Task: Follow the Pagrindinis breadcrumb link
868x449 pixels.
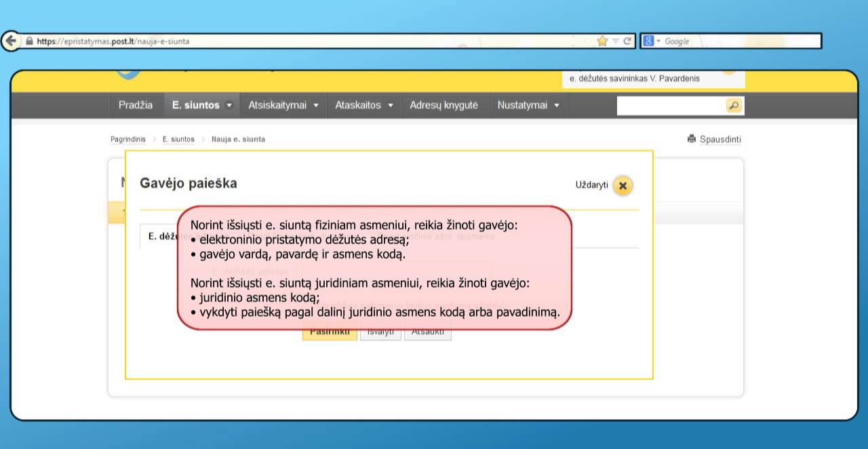Action: tap(128, 139)
